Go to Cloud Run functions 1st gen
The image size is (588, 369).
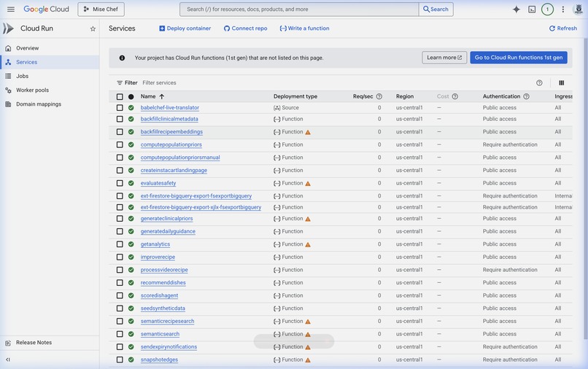519,58
